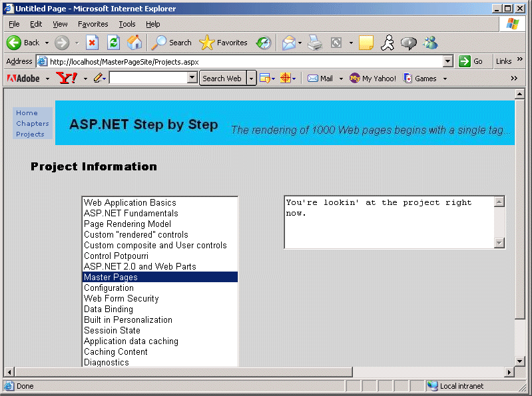532x396 pixels.
Task: Select "Data Binding" list item
Action: click(x=160, y=309)
